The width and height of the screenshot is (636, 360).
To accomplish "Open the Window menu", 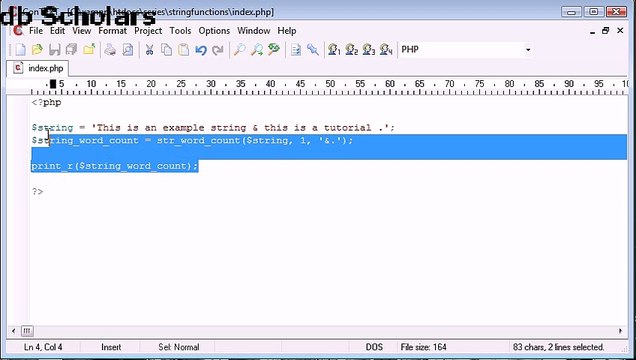I will (254, 31).
